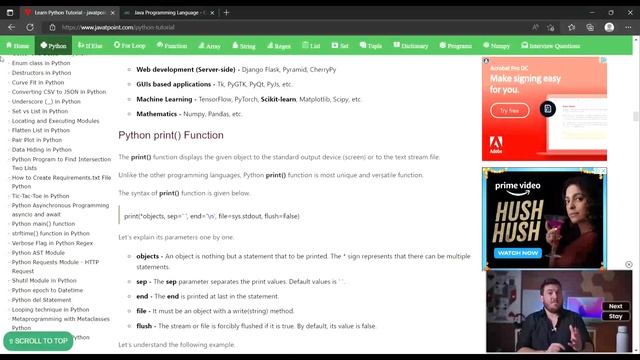
Task: Open Array in the green navbar
Action: pyautogui.click(x=209, y=46)
